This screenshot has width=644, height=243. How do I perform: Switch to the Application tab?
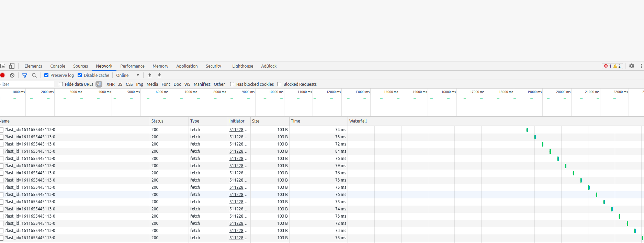(x=187, y=66)
